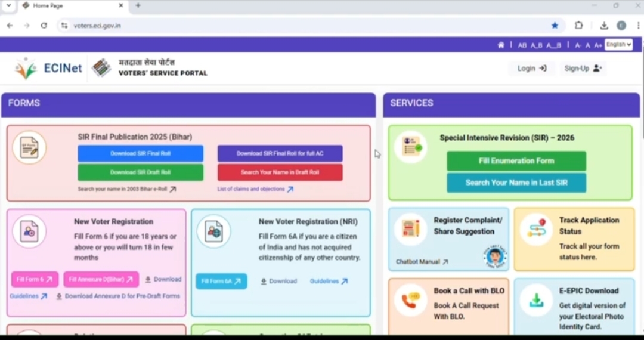Open a new browser tab

click(x=138, y=5)
